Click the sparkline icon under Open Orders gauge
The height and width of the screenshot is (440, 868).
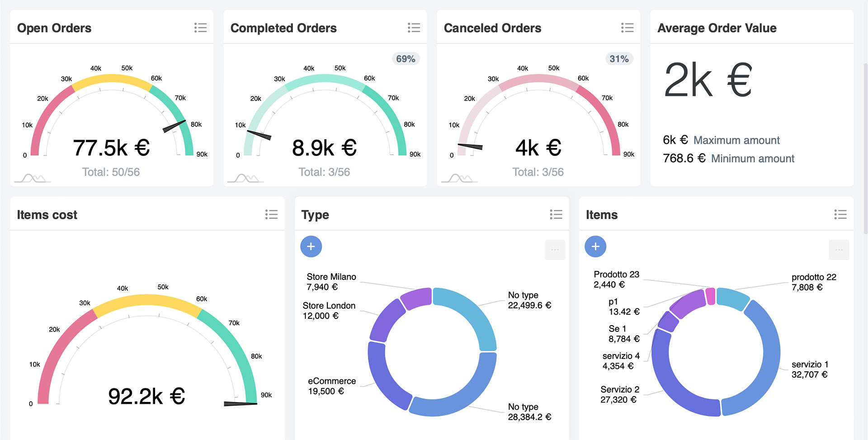tap(32, 177)
